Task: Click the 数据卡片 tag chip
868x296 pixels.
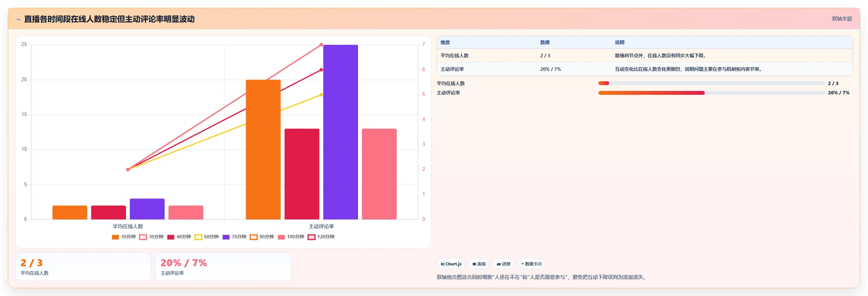Action: (x=532, y=264)
